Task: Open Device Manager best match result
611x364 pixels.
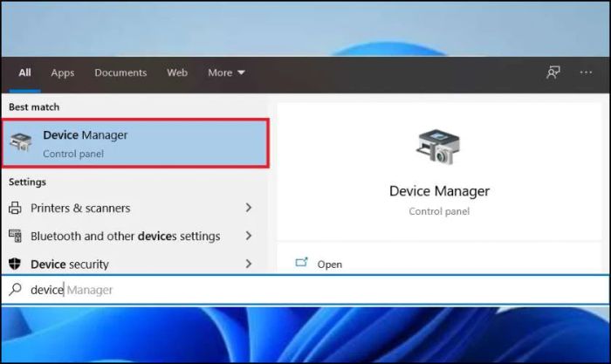Action: pos(135,144)
